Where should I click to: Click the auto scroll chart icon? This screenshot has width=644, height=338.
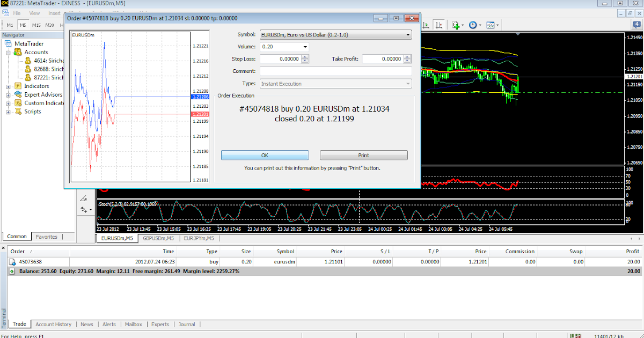426,25
